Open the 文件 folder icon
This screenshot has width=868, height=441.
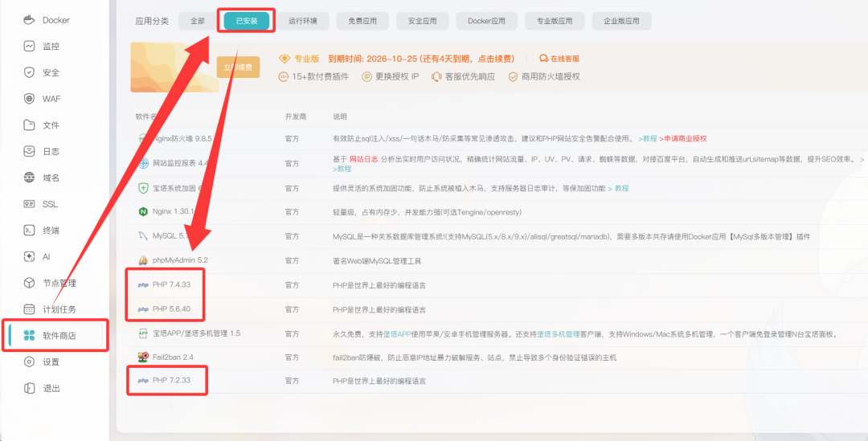[x=30, y=125]
